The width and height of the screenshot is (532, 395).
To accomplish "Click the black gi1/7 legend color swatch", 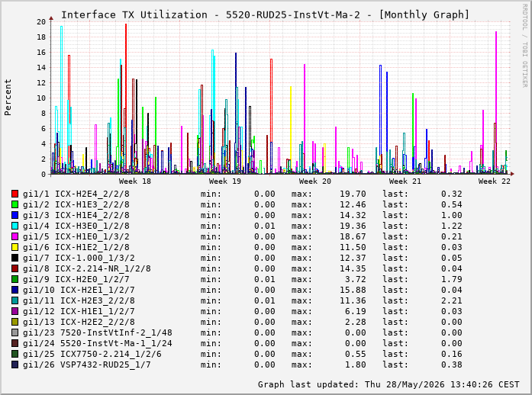I will tap(15, 258).
